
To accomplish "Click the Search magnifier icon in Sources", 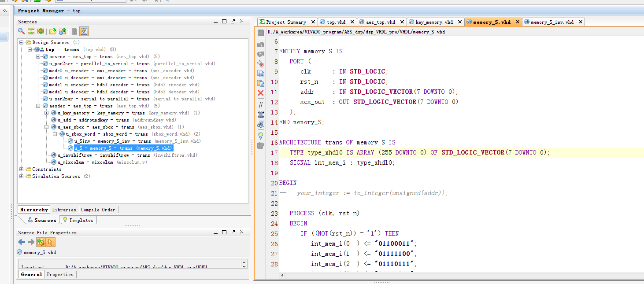I will [x=21, y=31].
